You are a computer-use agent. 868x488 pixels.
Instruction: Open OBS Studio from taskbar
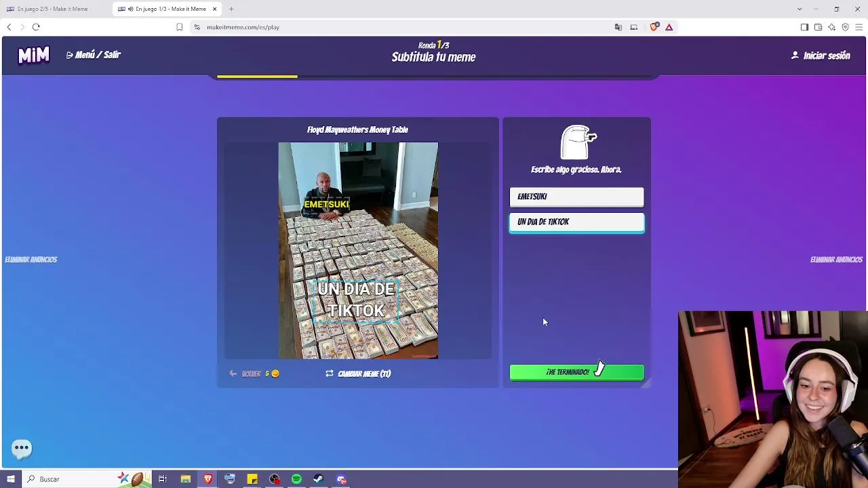point(275,479)
